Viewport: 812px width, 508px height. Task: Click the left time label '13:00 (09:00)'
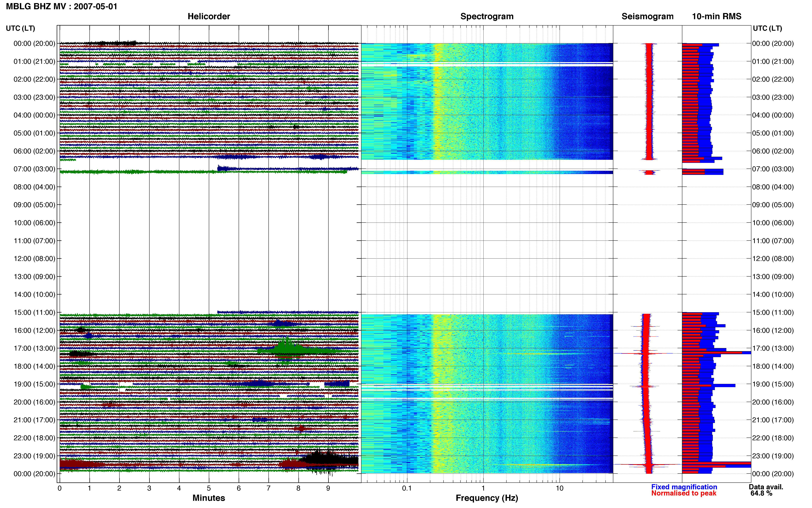point(34,277)
